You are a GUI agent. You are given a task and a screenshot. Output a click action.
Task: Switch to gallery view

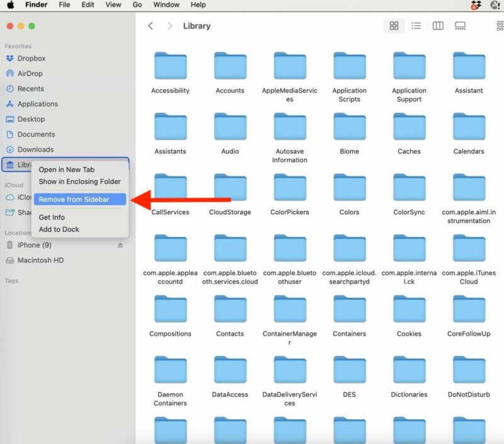(460, 26)
